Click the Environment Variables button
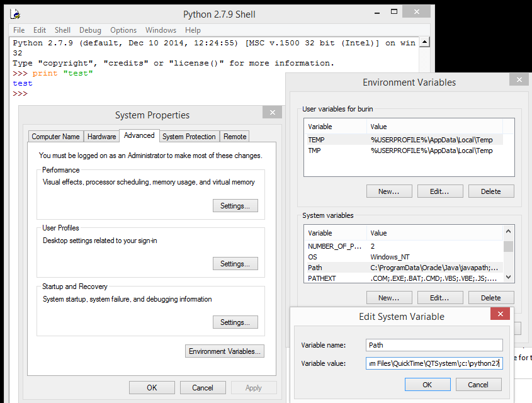This screenshot has height=403, width=532. point(225,351)
